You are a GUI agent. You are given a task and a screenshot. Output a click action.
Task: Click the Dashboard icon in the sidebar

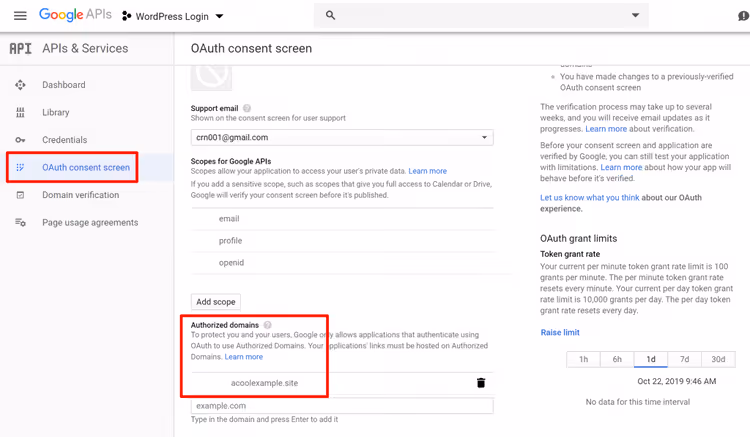pos(20,85)
